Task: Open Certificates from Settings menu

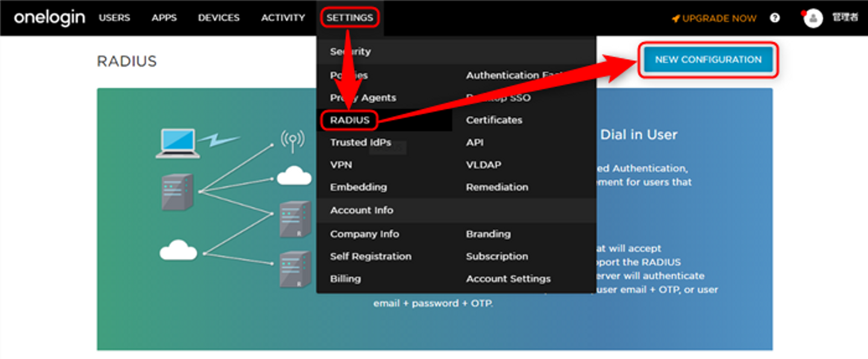Action: (494, 120)
